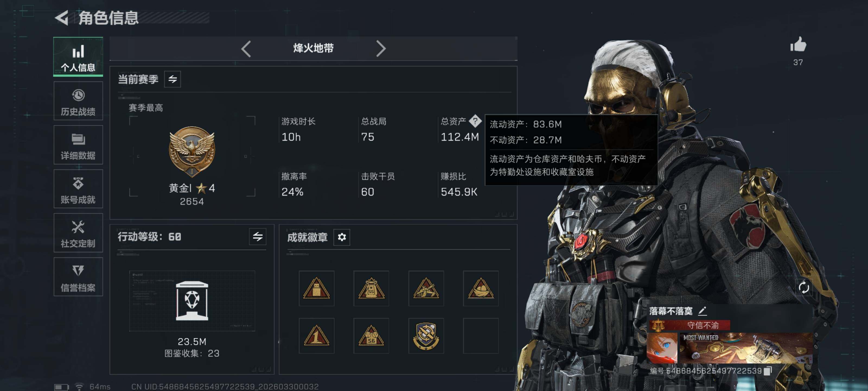Open the 信誉档案 tab

[x=78, y=277]
